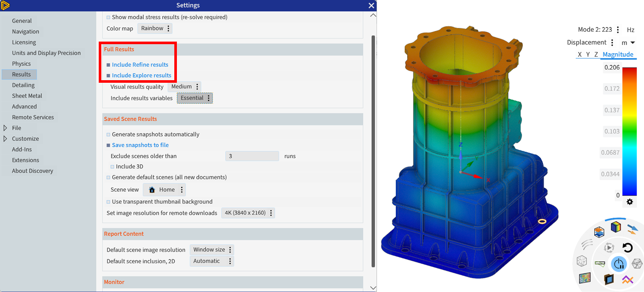The height and width of the screenshot is (292, 644).
Task: Select Physics settings category
Action: (21, 63)
